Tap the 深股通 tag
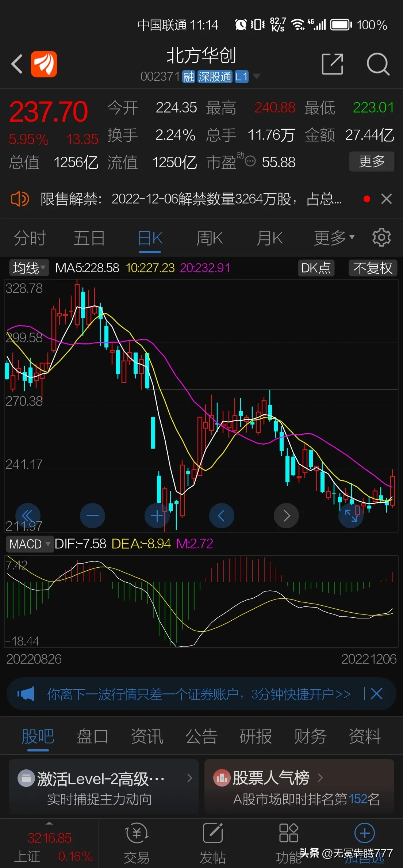The height and width of the screenshot is (868, 403). 215,77
